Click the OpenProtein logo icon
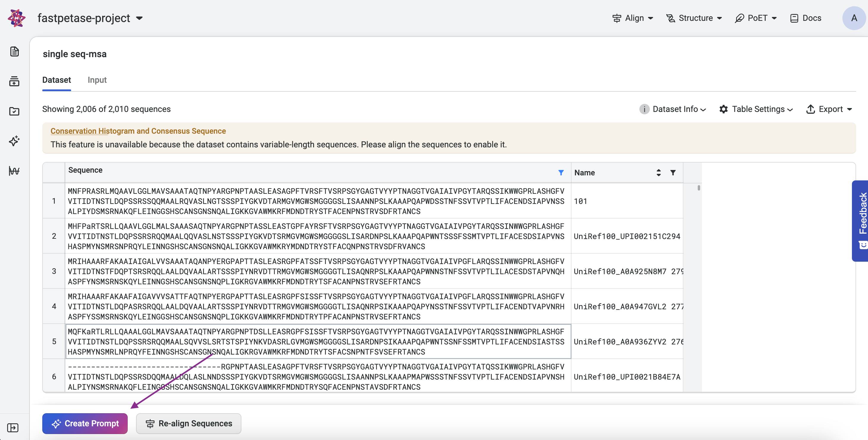Screen dimensions: 868x440 pos(16,18)
